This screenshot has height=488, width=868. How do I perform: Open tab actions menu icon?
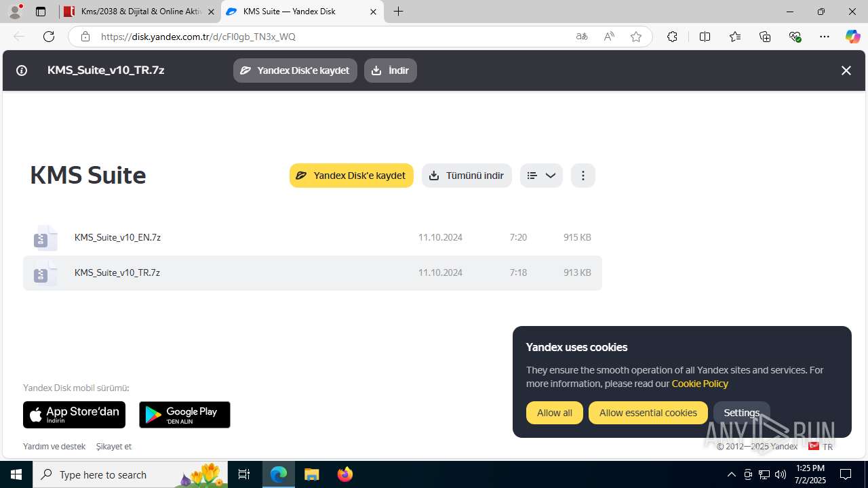tap(41, 12)
